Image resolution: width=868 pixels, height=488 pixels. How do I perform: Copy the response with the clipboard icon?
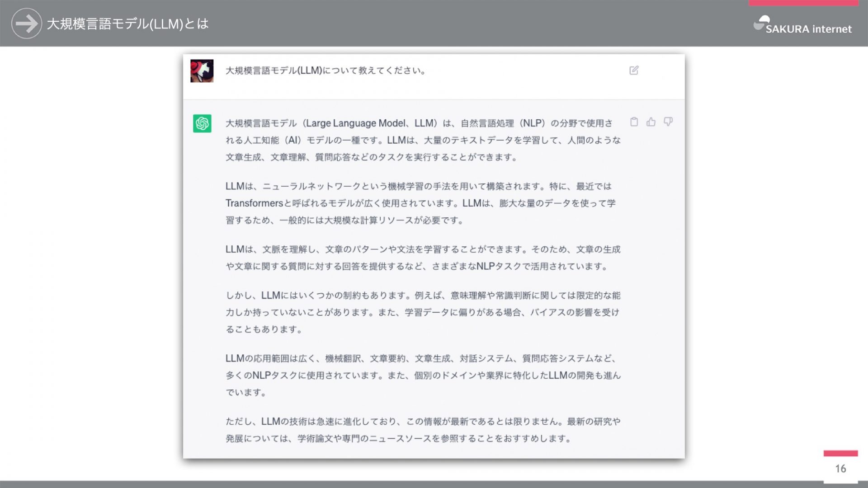click(634, 122)
